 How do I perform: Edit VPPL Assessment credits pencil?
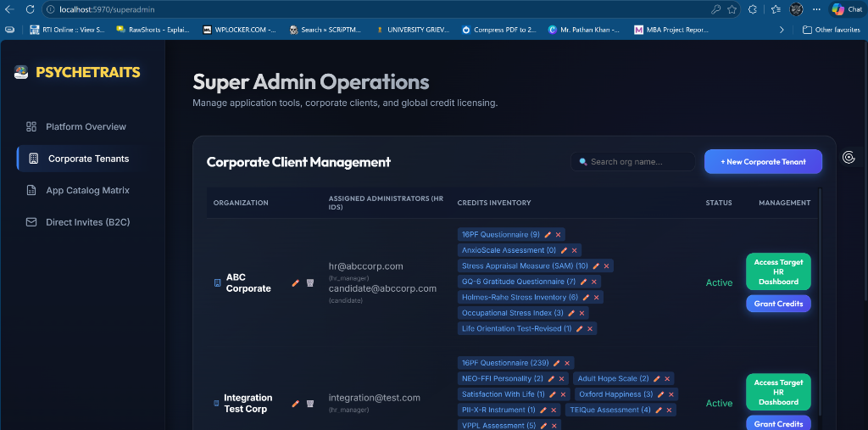pos(544,426)
